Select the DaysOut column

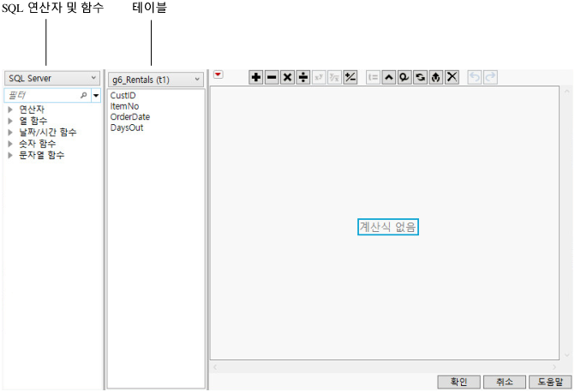pos(127,128)
